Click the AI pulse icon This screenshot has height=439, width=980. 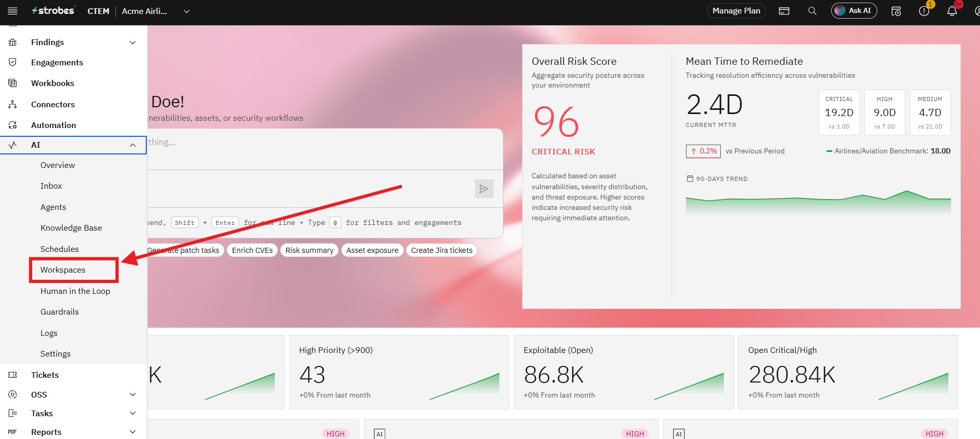13,145
